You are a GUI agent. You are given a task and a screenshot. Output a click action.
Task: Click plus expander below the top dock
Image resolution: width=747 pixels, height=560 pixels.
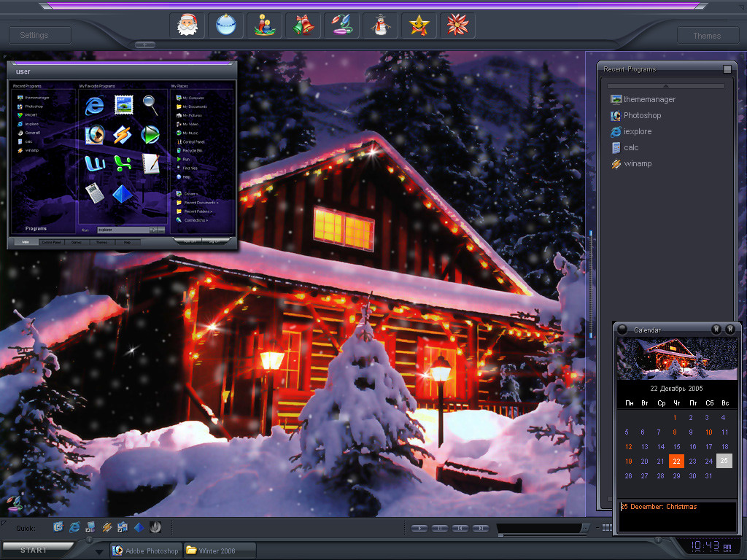(x=145, y=44)
